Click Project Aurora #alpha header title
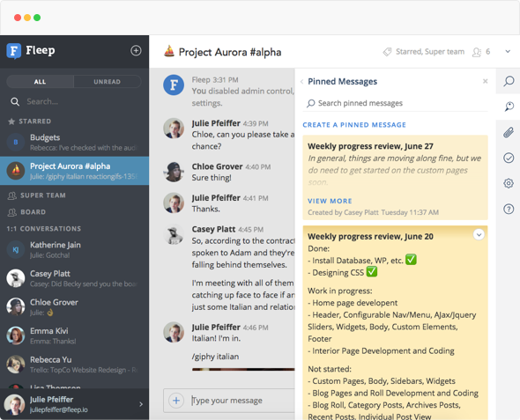The height and width of the screenshot is (420, 520). pos(230,52)
